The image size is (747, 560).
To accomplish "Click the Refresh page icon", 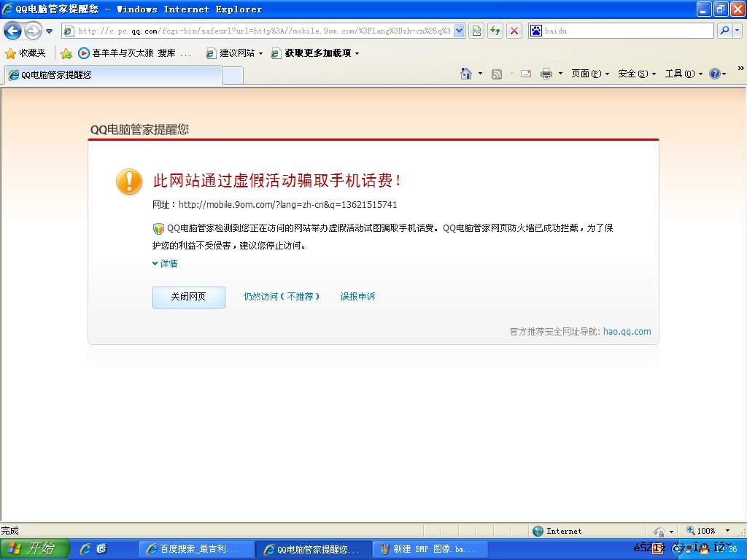I will coord(495,31).
